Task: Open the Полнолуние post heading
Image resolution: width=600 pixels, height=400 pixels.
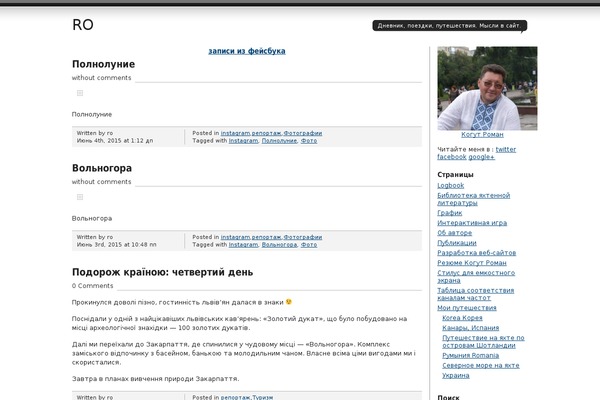Action: 103,64
